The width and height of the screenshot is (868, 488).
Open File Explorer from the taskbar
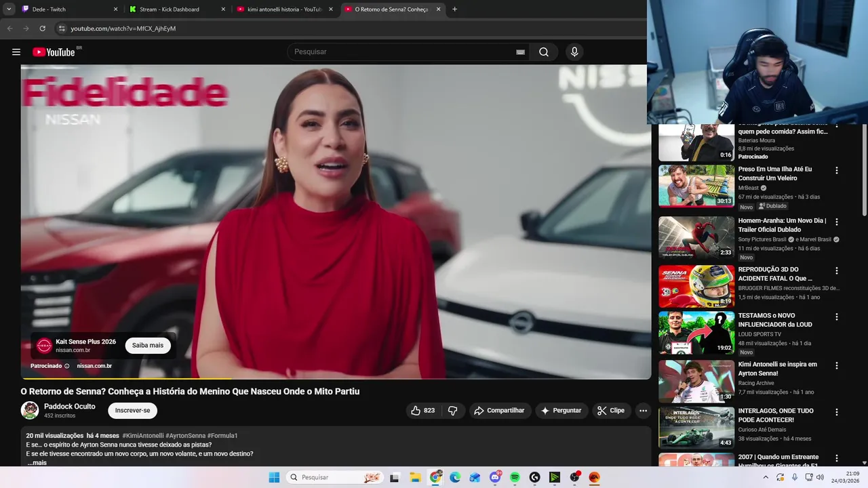[x=415, y=477]
